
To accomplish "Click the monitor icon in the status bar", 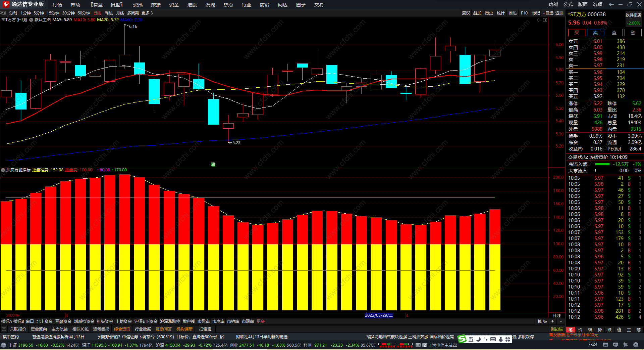I will [x=615, y=345].
